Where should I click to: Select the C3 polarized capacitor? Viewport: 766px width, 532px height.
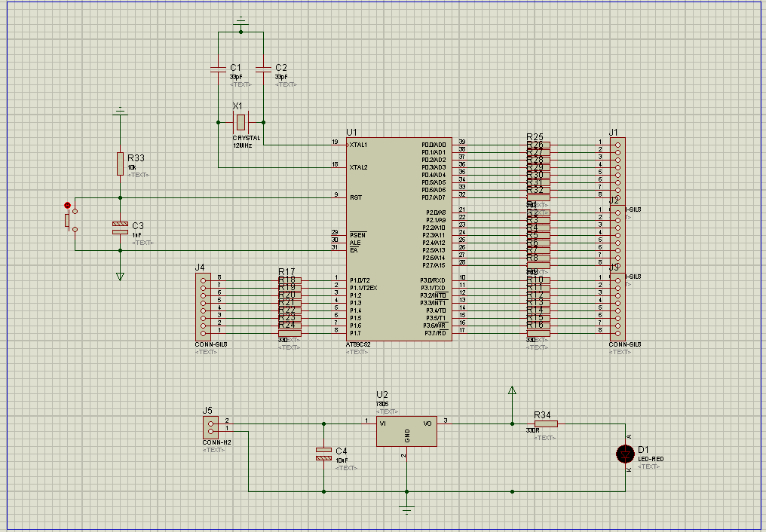point(120,228)
